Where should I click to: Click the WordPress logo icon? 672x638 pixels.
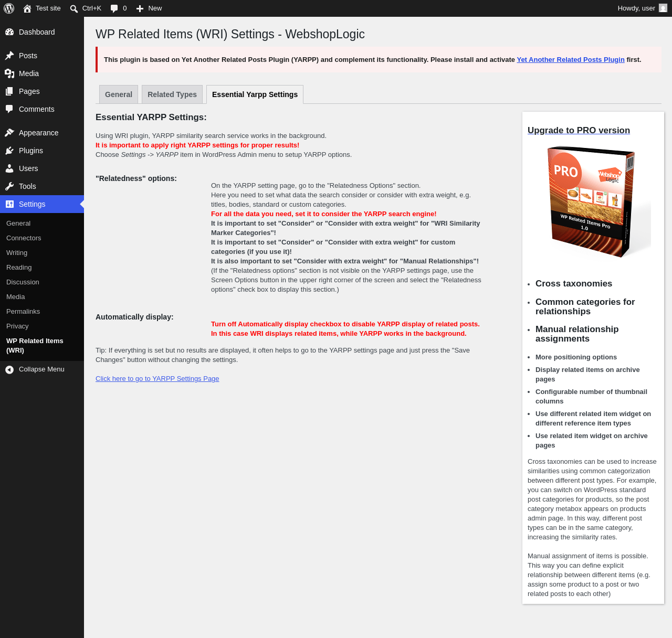pyautogui.click(x=9, y=8)
